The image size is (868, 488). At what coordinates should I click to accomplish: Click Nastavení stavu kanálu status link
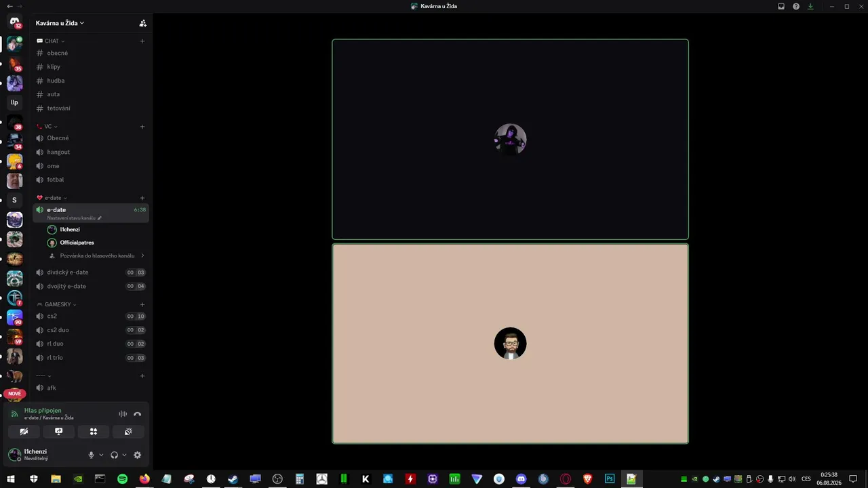[x=74, y=218]
